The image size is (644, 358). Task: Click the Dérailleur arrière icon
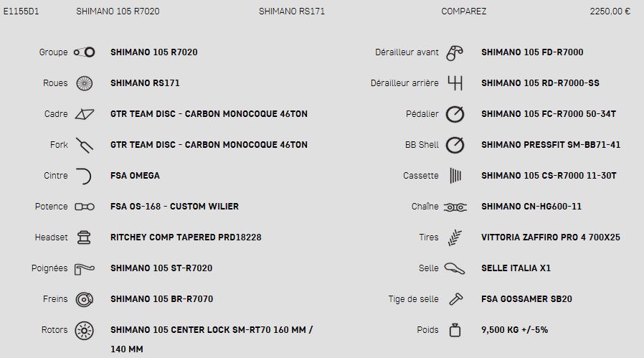point(455,83)
